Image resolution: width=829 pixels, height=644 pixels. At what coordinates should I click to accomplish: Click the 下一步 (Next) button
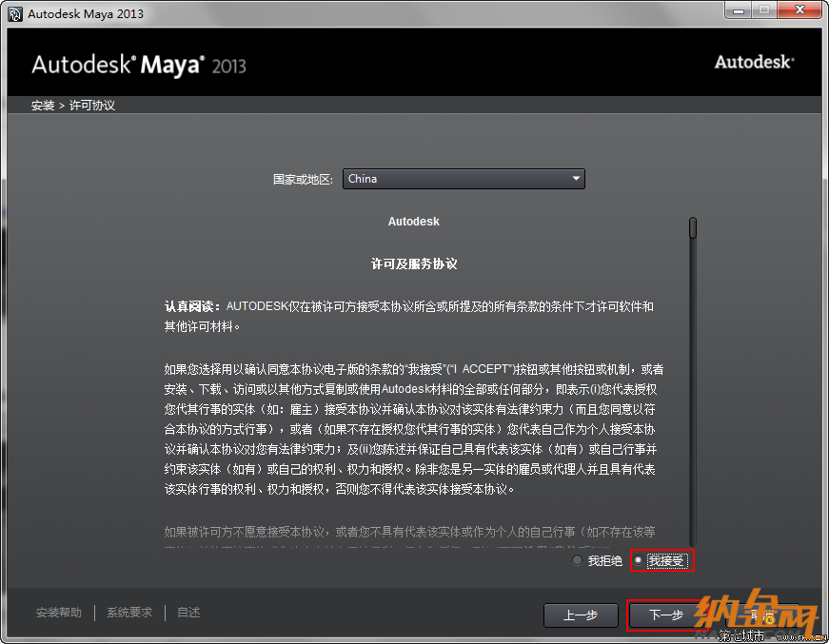[666, 615]
